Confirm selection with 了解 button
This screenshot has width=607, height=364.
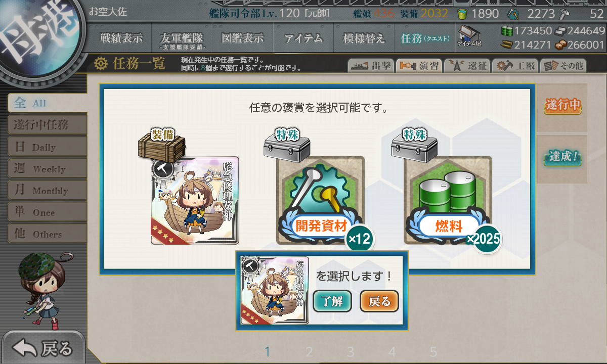click(332, 301)
